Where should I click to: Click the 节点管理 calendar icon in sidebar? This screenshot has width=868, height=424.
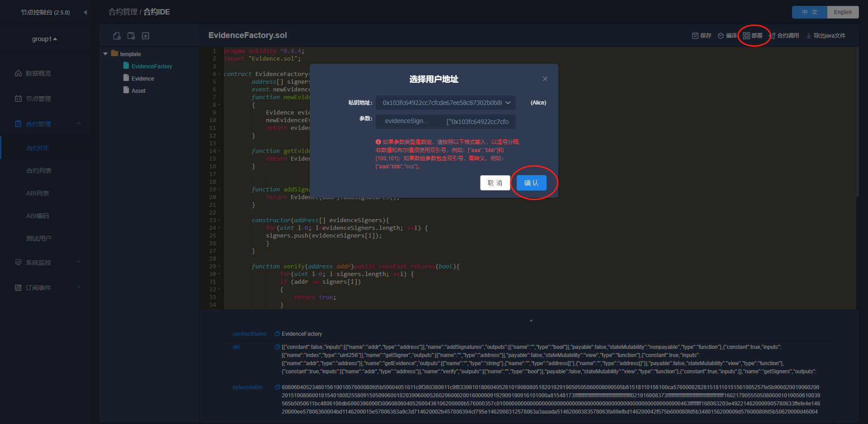coord(18,99)
